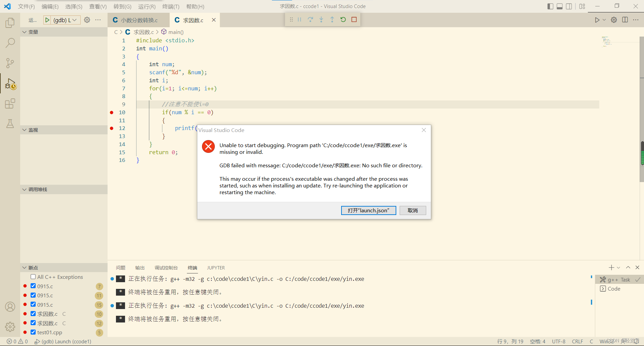The height and width of the screenshot is (346, 644).
Task: Open the Run and Debug view
Action: point(10,83)
